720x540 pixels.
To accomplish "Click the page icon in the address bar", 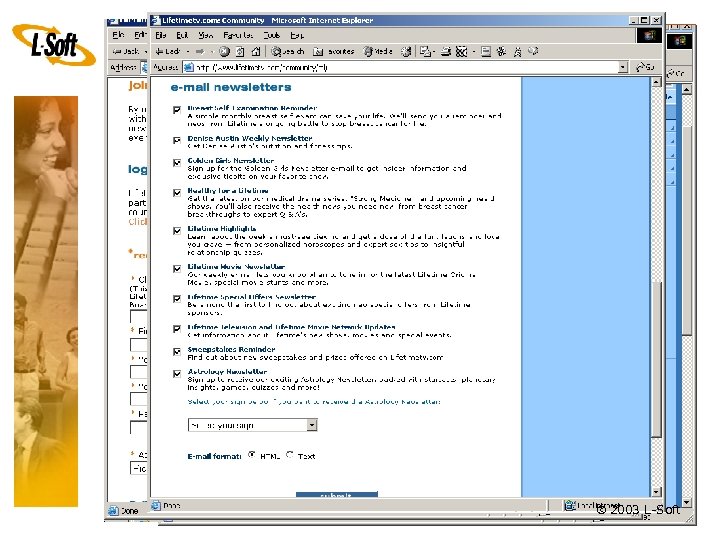I will (x=188, y=68).
